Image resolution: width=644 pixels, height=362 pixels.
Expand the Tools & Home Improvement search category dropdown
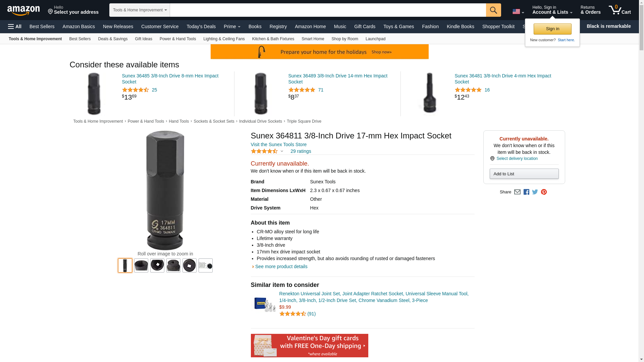140,10
